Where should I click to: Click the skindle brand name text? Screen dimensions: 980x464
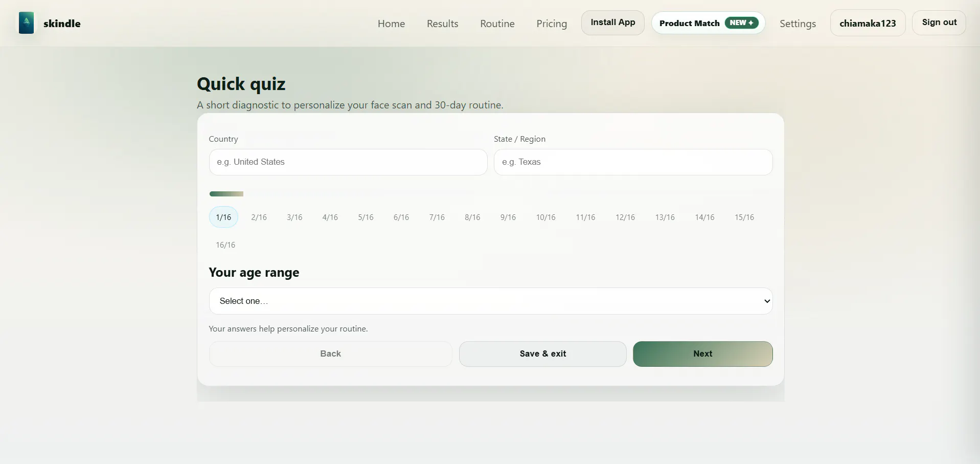pyautogui.click(x=62, y=24)
